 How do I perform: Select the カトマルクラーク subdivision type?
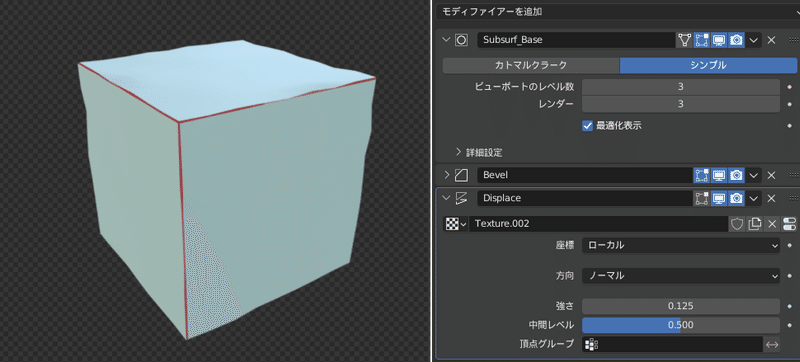click(x=531, y=65)
